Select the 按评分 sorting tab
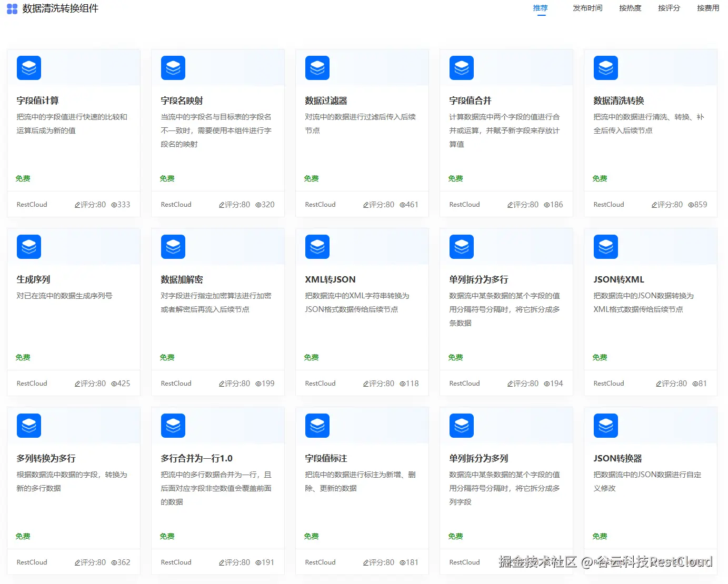The height and width of the screenshot is (584, 728). click(x=669, y=8)
